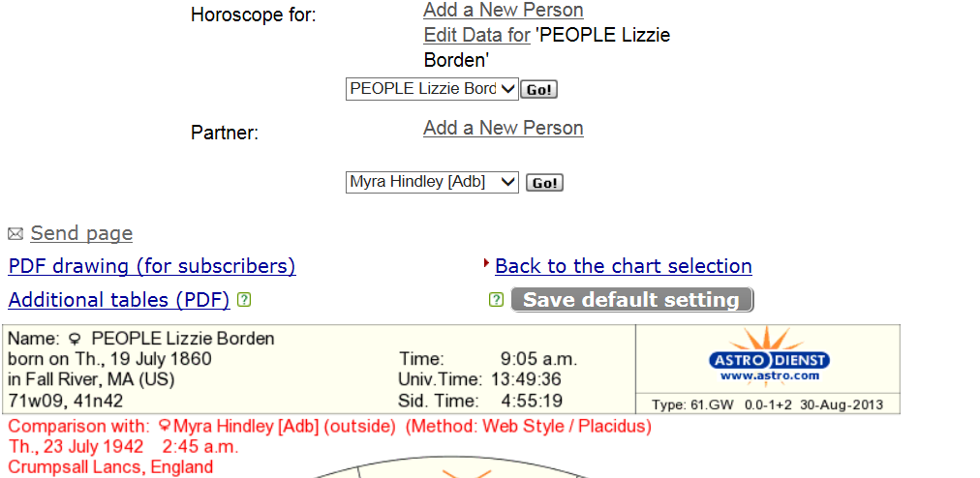The height and width of the screenshot is (478, 980).
Task: Click the Astrodienst sun logo
Action: pyautogui.click(x=768, y=354)
